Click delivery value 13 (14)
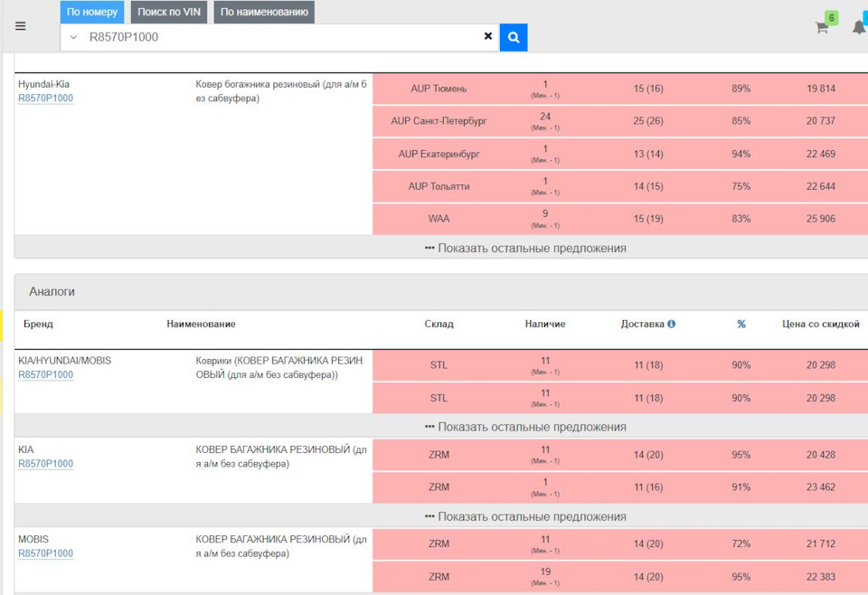Image resolution: width=868 pixels, height=595 pixels. [x=647, y=154]
